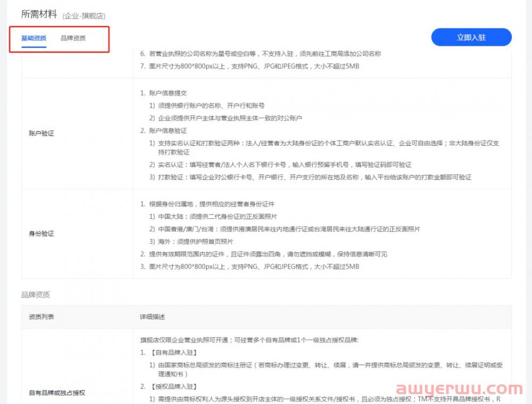Click the 海外 passport requirement line
The image size is (532, 404).
tap(195, 242)
